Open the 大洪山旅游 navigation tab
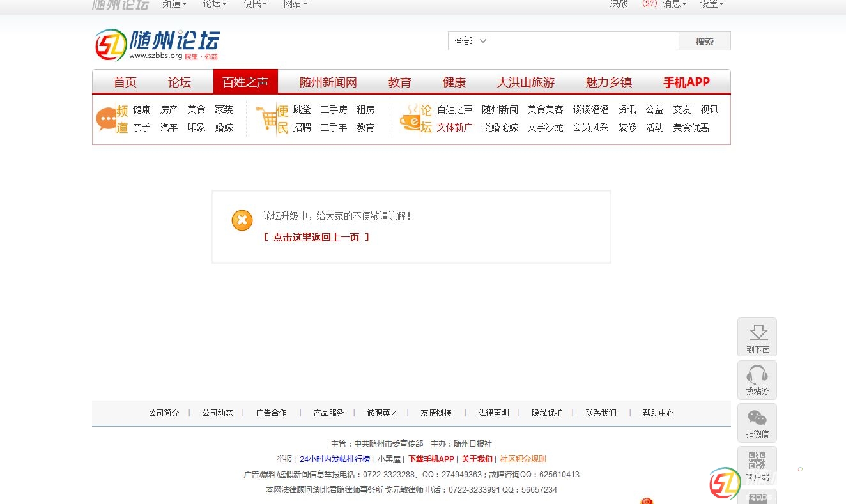Viewport: 846px width, 504px height. click(x=526, y=82)
